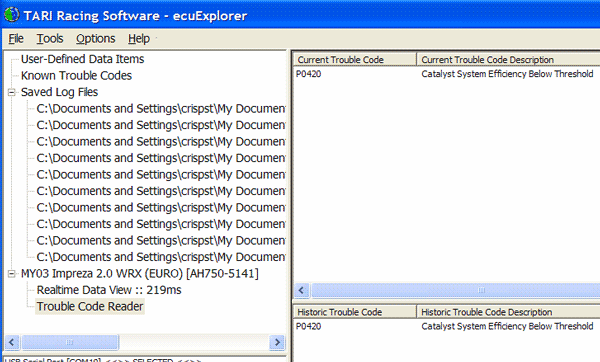This screenshot has height=362, width=600.
Task: Open the Help menu
Action: [x=139, y=39]
